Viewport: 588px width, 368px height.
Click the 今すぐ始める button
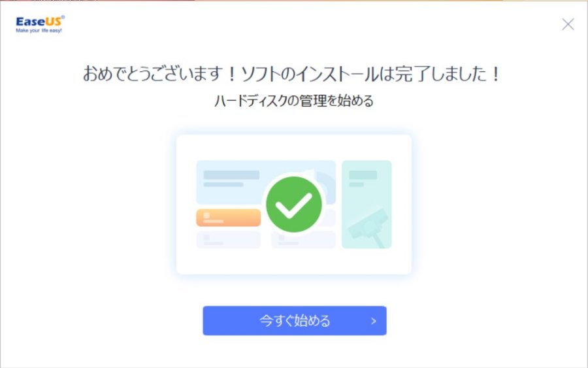[295, 321]
